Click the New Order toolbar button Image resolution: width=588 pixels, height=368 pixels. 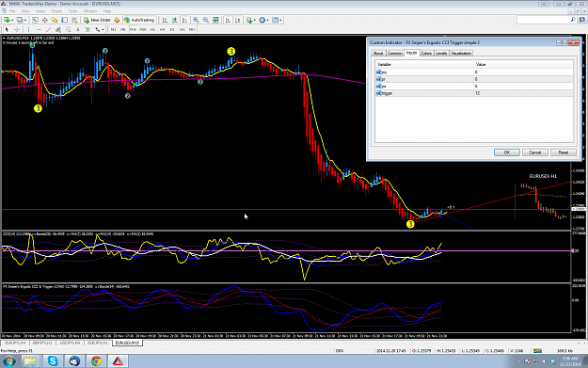(98, 20)
